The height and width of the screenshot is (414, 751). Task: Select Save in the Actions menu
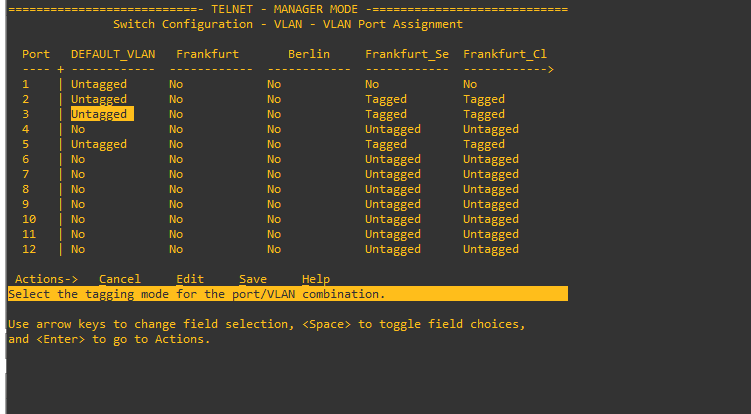(x=252, y=279)
